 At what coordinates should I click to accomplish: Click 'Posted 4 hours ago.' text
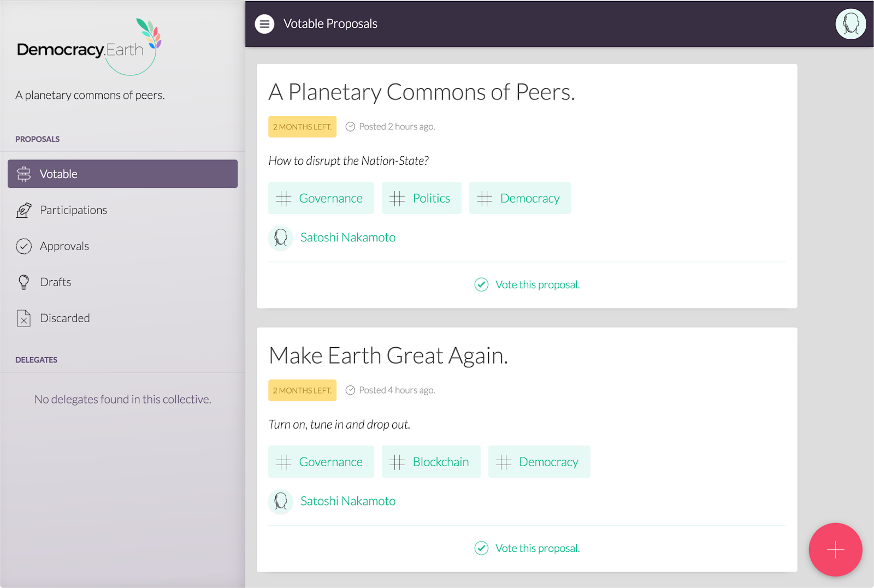[397, 390]
